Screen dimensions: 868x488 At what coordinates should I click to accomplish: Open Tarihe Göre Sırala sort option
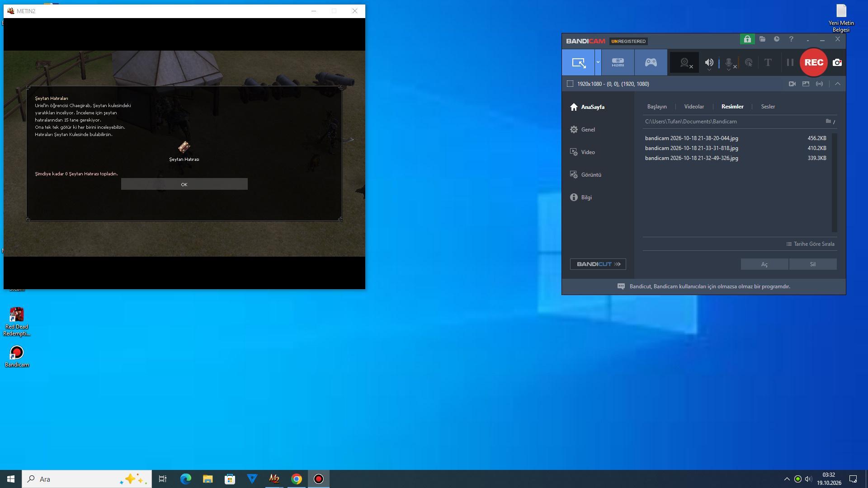point(811,244)
